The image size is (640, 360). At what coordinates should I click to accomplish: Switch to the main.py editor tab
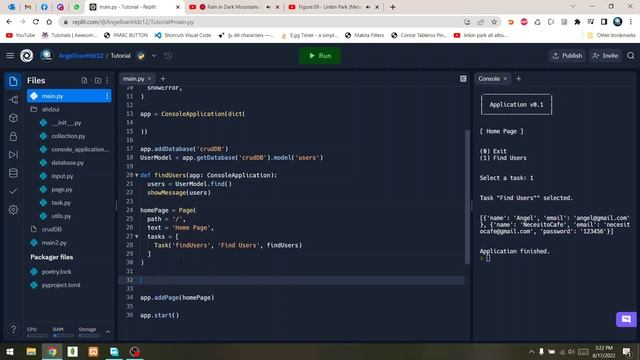coord(134,79)
